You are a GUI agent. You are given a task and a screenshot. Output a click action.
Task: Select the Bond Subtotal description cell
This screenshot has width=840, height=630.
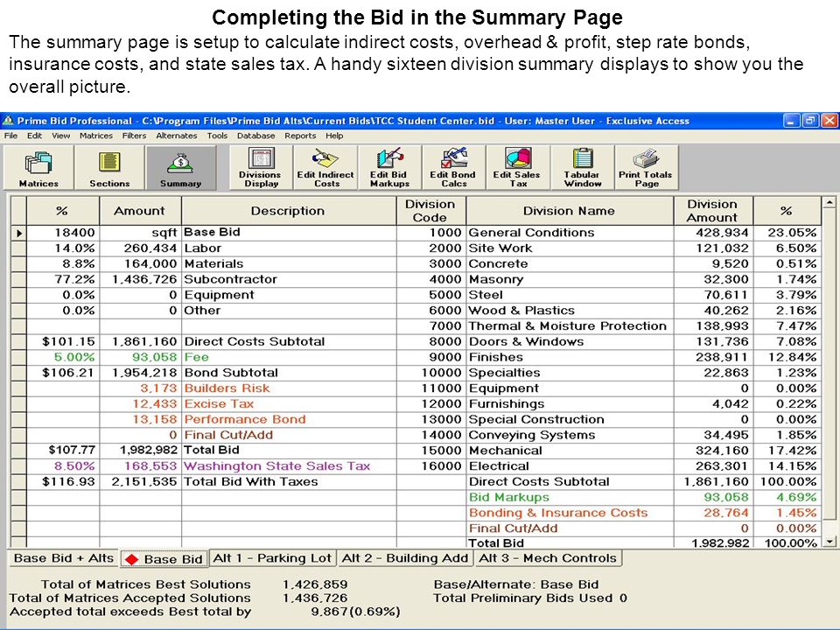pos(289,373)
